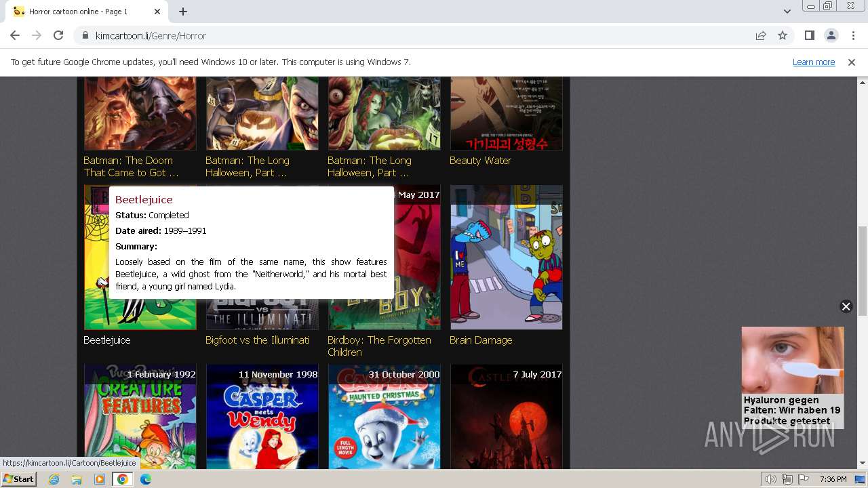The height and width of the screenshot is (488, 868).
Task: Click the site lock icon
Action: [x=85, y=36]
